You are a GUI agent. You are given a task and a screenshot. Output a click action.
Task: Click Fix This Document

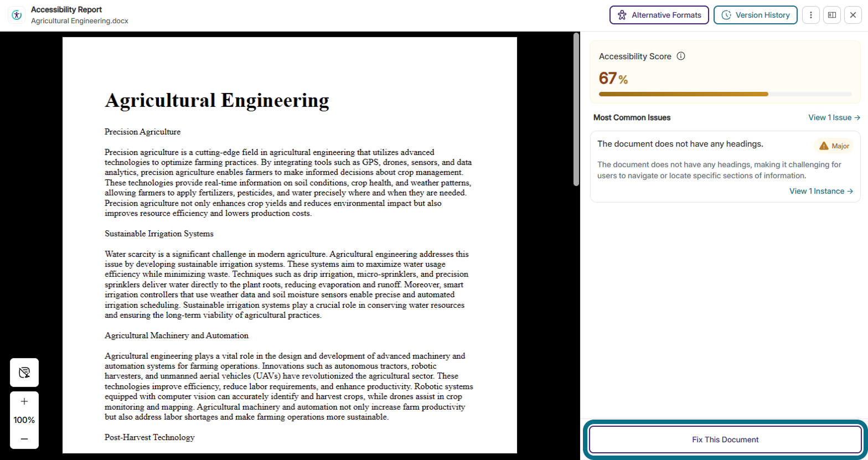coord(725,440)
